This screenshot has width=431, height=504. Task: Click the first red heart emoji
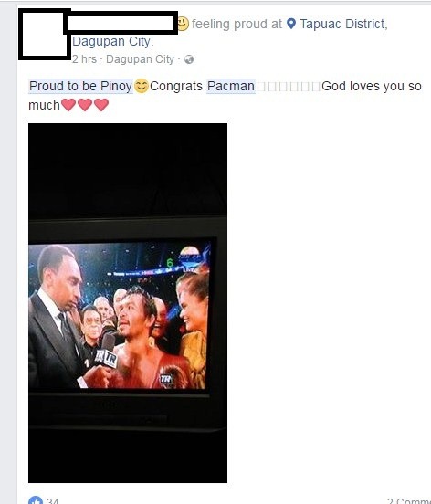click(68, 105)
